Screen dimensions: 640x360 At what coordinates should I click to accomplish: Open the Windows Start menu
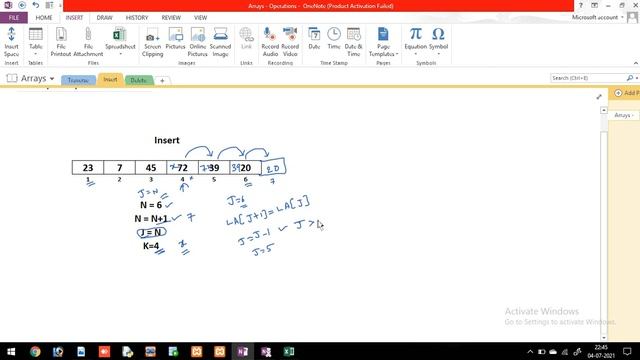11,351
